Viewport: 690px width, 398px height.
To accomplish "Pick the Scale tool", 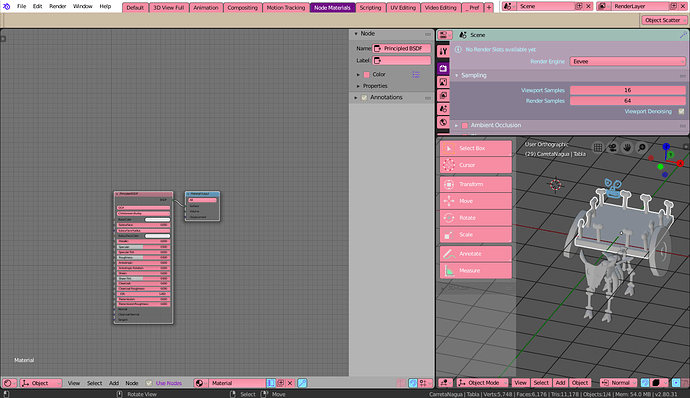I will [476, 235].
